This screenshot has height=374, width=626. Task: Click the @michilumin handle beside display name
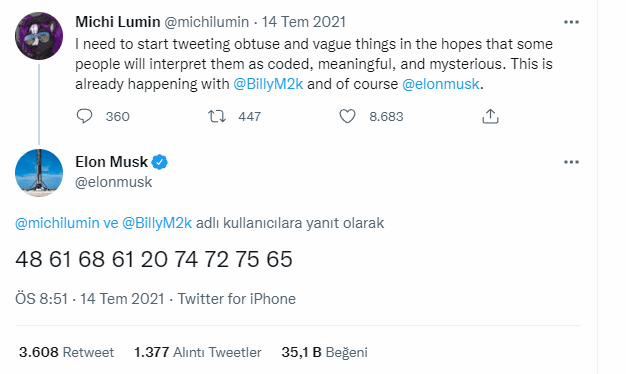(x=206, y=22)
